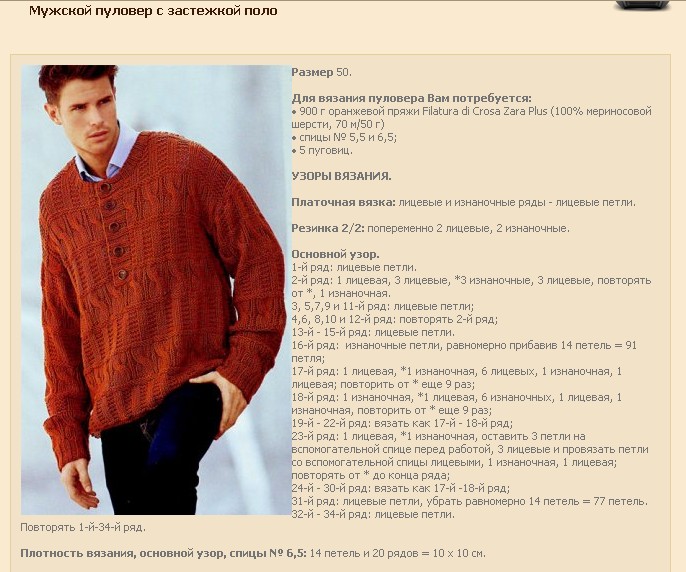The height and width of the screenshot is (572, 686).
Task: Click the '31-й ряд' line about decreasing 14 stitches
Action: click(470, 501)
